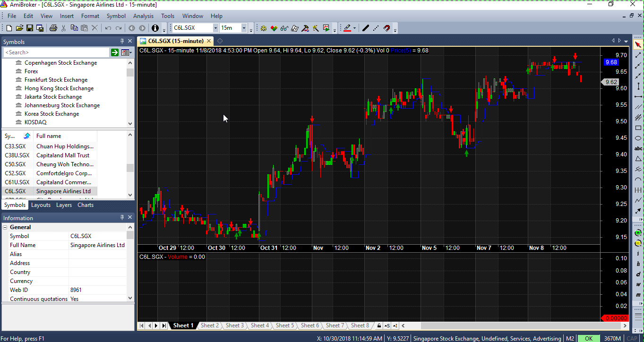Screen dimensions: 644x342
Task: Select the Trend line drawing tool
Action: [x=638, y=55]
